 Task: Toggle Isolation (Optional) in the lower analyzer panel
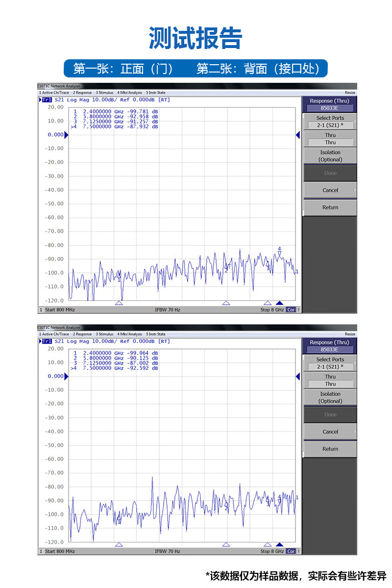pyautogui.click(x=330, y=397)
